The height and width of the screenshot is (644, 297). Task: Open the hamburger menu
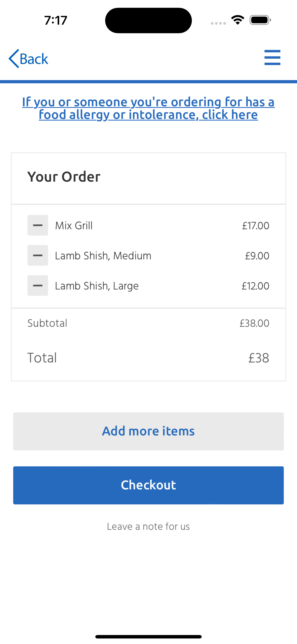click(x=272, y=58)
